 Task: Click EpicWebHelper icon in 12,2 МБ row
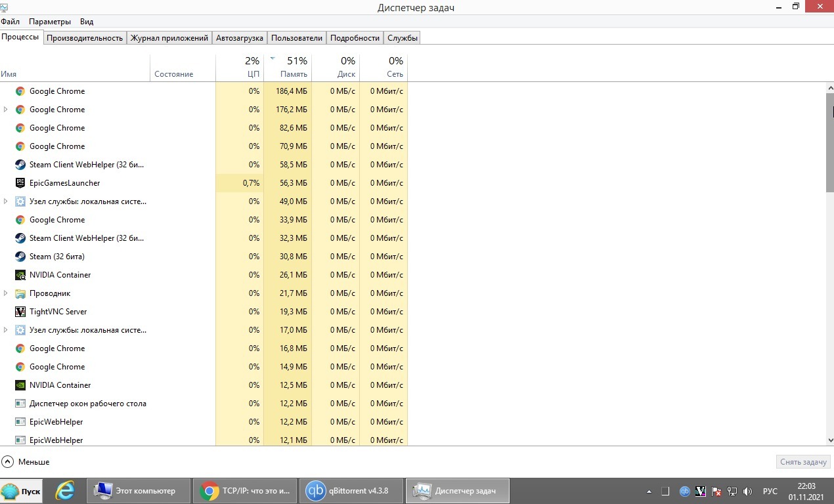[x=20, y=422]
